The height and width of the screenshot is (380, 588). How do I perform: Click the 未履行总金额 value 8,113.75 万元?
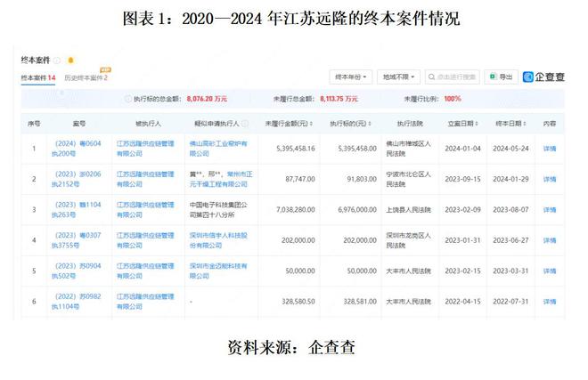(339, 99)
